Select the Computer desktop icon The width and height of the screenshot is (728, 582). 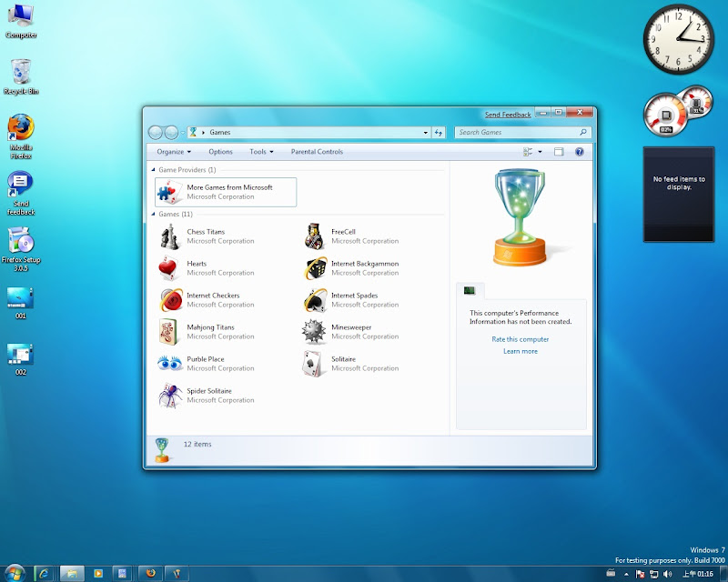click(x=21, y=21)
